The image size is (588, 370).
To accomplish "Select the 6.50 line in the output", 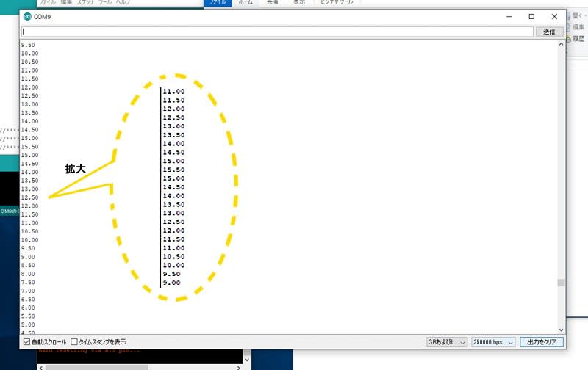I will click(x=28, y=300).
